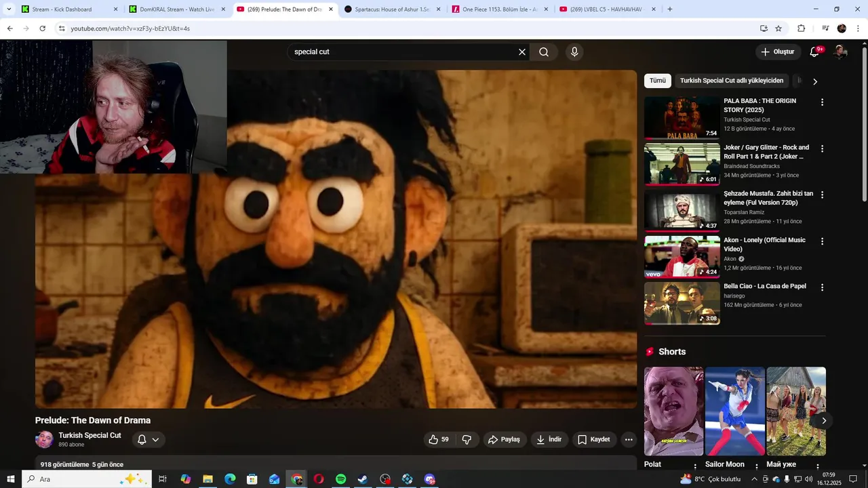Screen dimensions: 868x488
Task: Show next Shorts with arrow
Action: click(824, 421)
